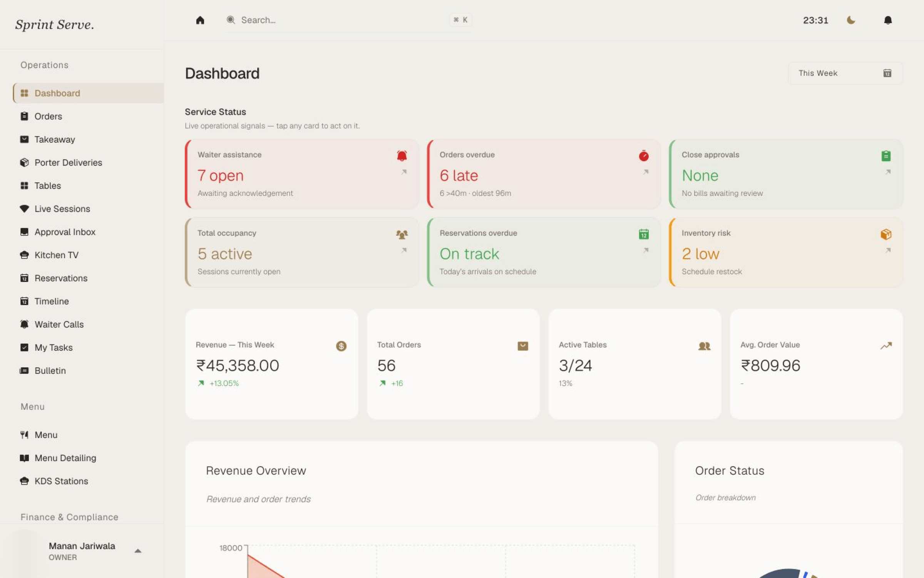Click the '7 open' waiter assistance value
Viewport: 924px width, 578px height.
[x=221, y=176]
